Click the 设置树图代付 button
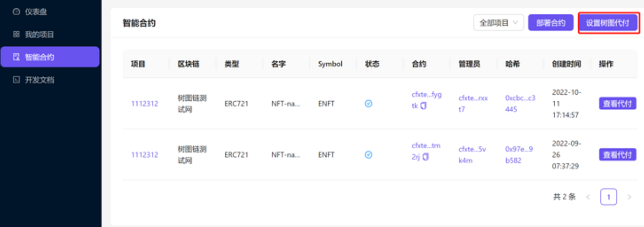Image resolution: width=644 pixels, height=227 pixels. pyautogui.click(x=608, y=23)
